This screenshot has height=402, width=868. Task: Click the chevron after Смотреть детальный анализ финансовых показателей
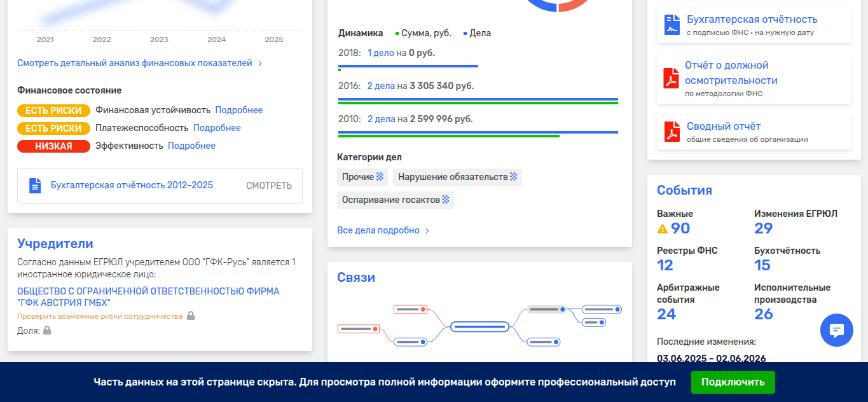pos(260,64)
